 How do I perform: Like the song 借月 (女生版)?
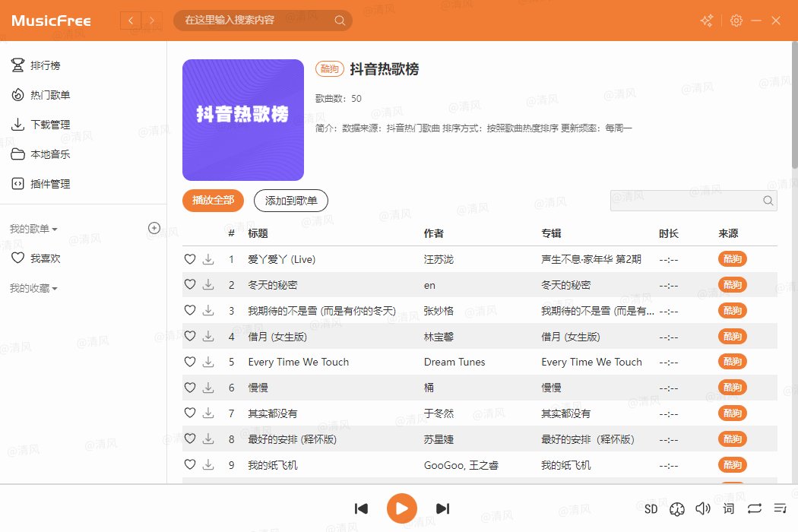point(190,337)
